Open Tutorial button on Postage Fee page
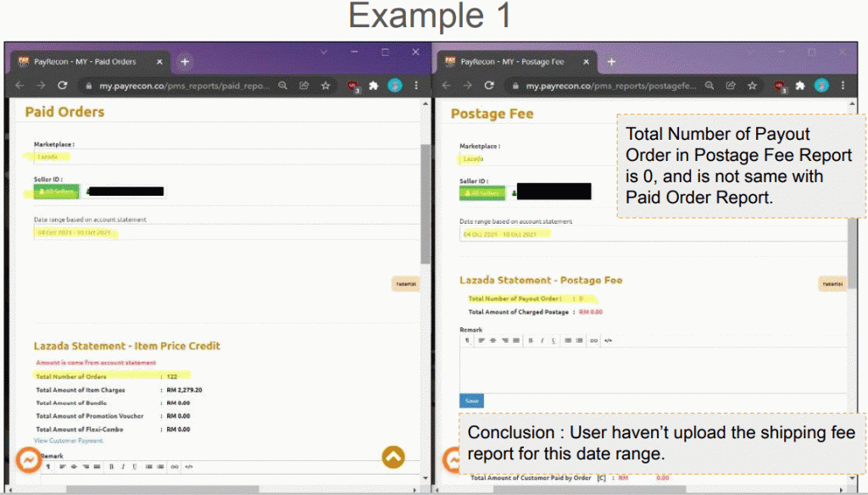Viewport: 868px width, 495px height. (832, 284)
